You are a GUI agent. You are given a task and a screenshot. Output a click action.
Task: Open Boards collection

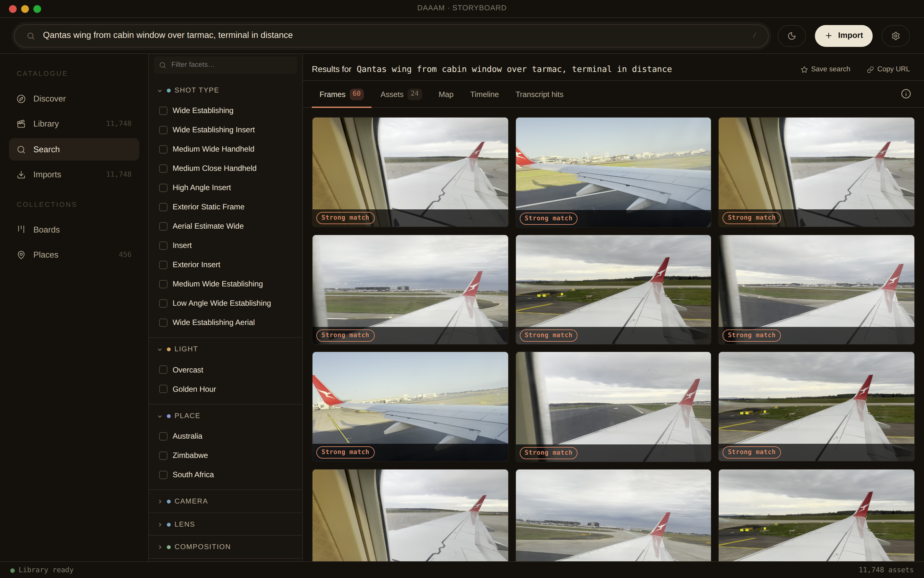(x=74, y=230)
